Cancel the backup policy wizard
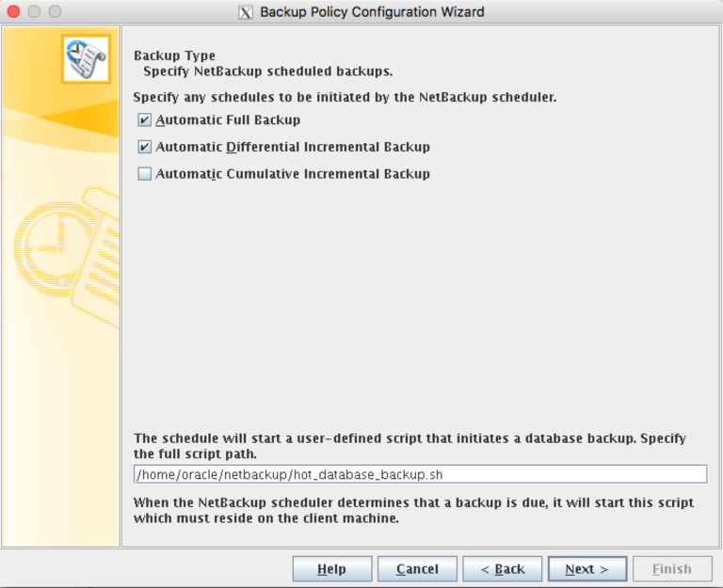Screen dimensions: 723x588 pyautogui.click(x=417, y=569)
